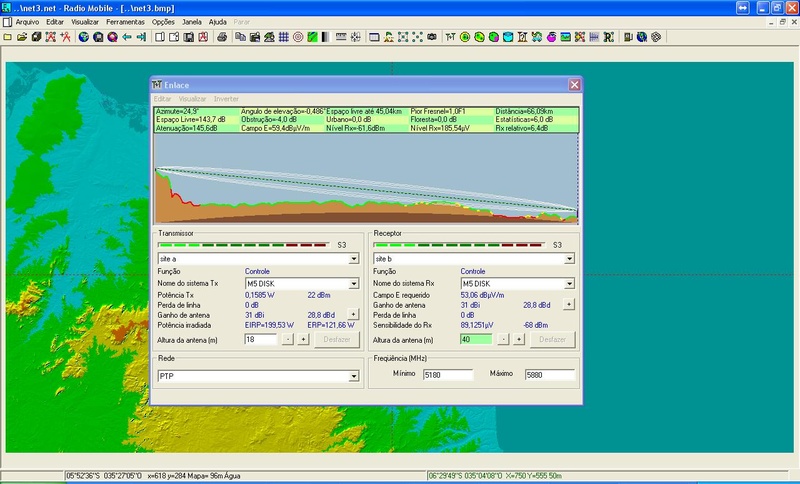Open the transmitter 'site a' dropdown
Screen dimensions: 800x484
354,258
